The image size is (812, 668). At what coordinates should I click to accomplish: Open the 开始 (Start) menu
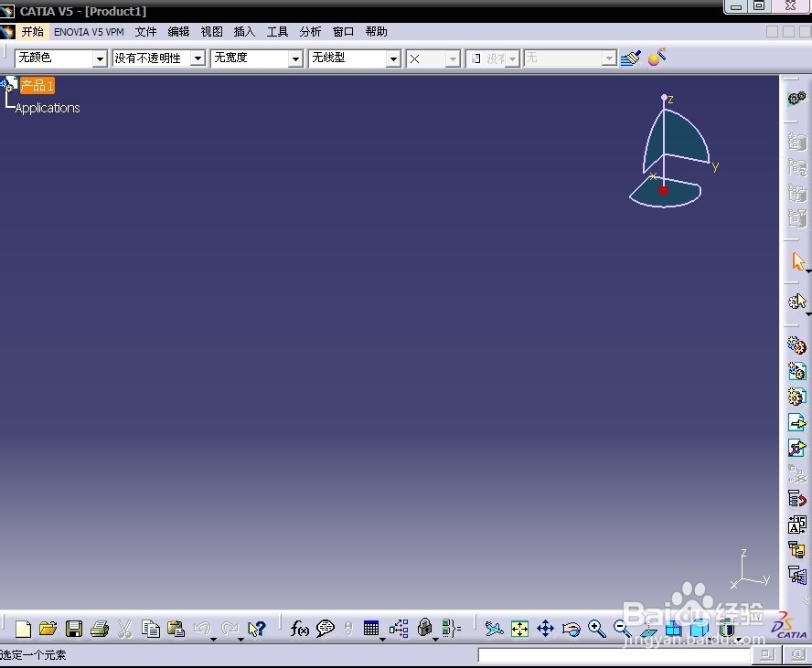coord(32,32)
